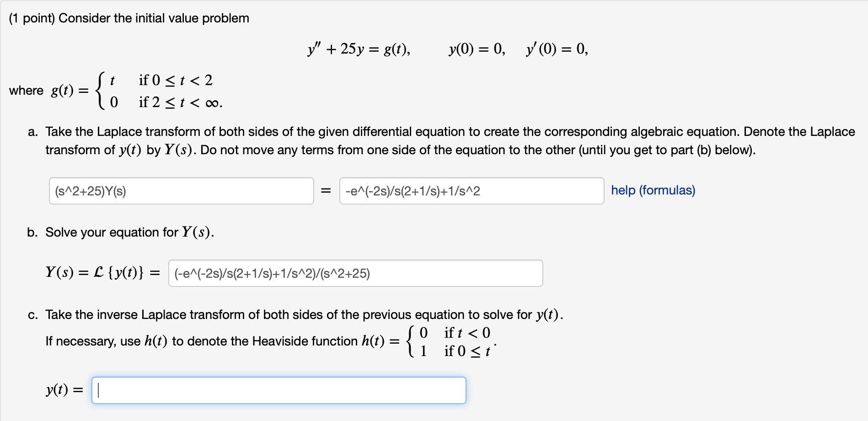Click the "b." list marker
868x421 pixels.
(x=32, y=232)
